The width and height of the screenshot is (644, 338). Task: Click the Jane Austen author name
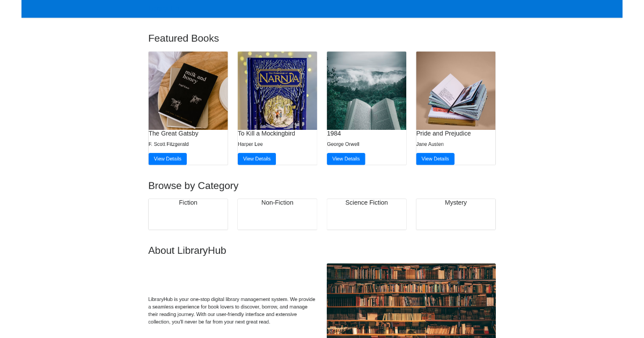pos(430,144)
